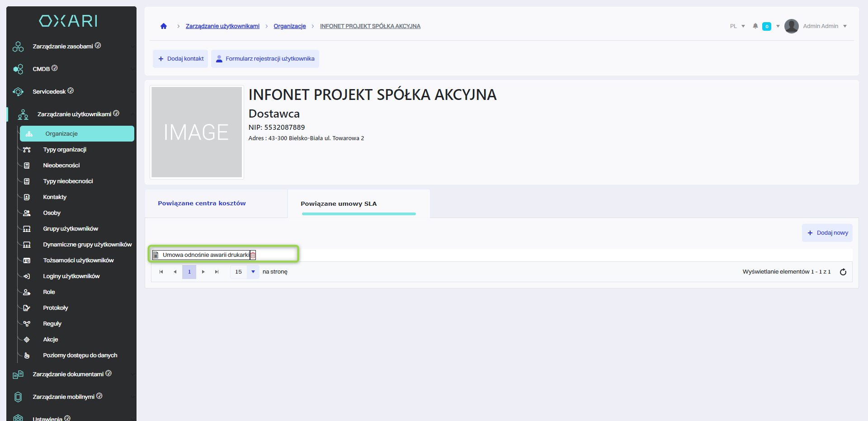This screenshot has width=868, height=421.
Task: Click the refresh icon in pagination bar
Action: tap(843, 272)
